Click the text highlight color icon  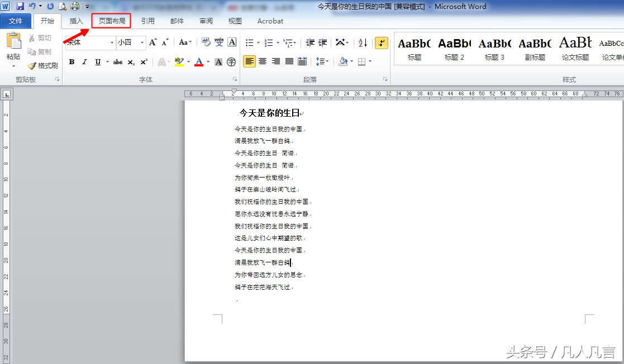178,61
